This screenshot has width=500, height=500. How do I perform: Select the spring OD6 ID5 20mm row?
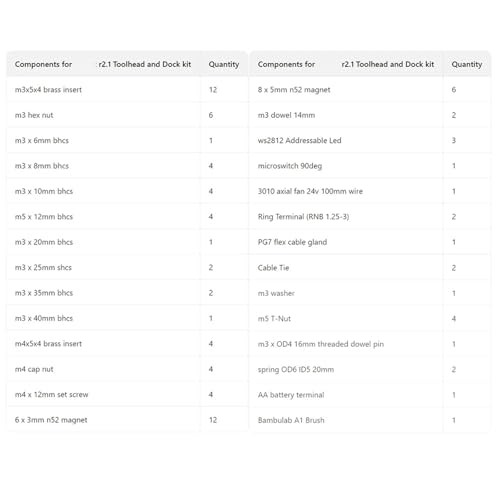click(370, 369)
